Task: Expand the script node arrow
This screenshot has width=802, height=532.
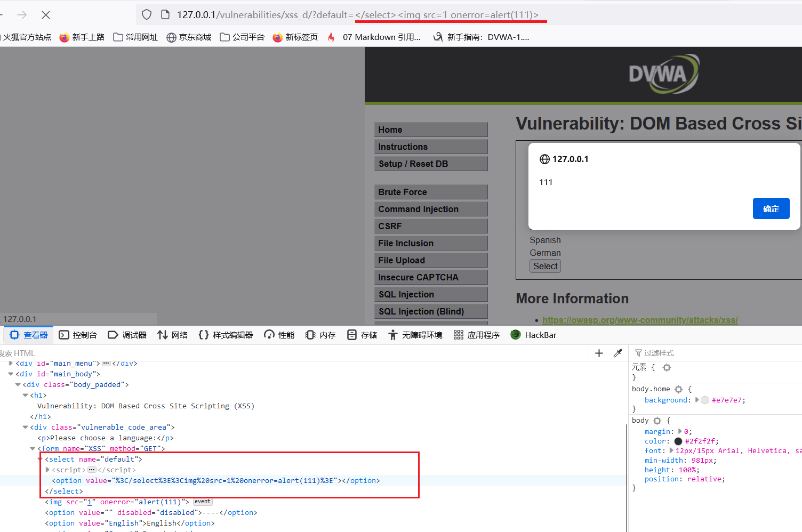Action: click(47, 470)
